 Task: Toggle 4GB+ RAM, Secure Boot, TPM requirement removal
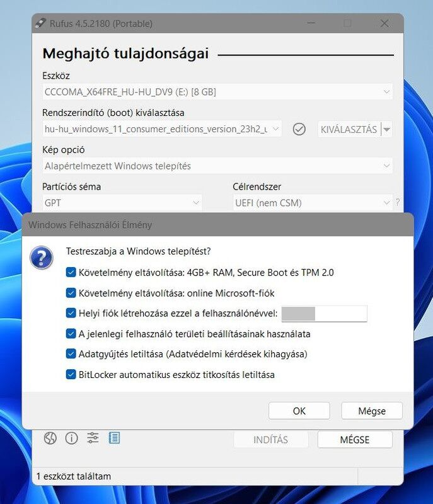pos(71,272)
